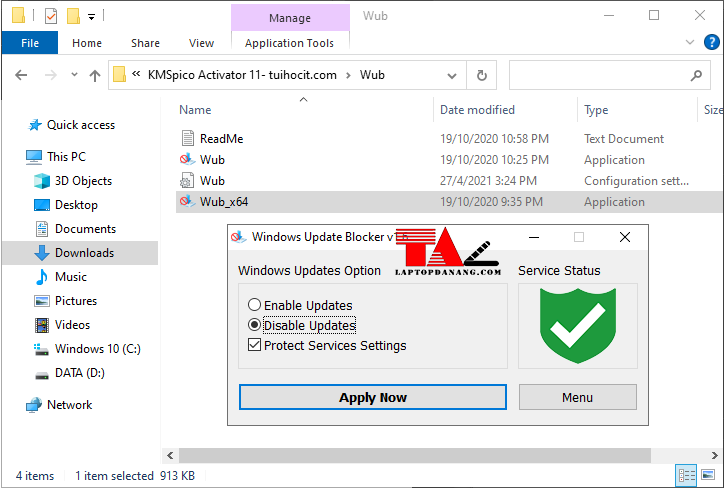Click the Wub configuration settings file icon
724x488 pixels.
tap(186, 181)
